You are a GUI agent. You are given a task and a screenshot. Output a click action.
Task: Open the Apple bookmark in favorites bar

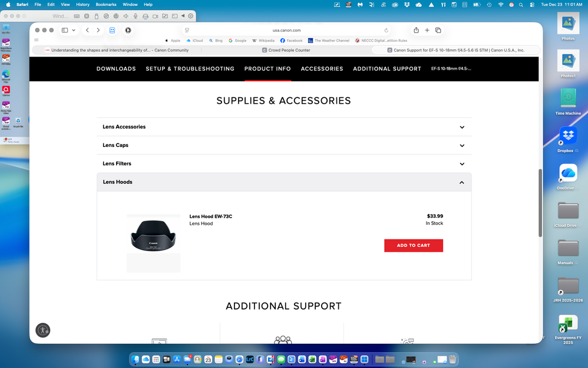[x=173, y=41]
